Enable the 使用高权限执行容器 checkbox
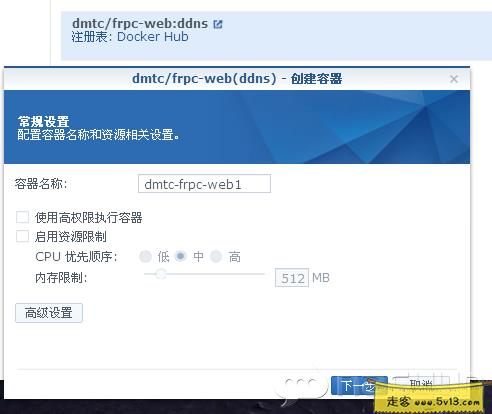Screen dimensions: 492x414 22,217
